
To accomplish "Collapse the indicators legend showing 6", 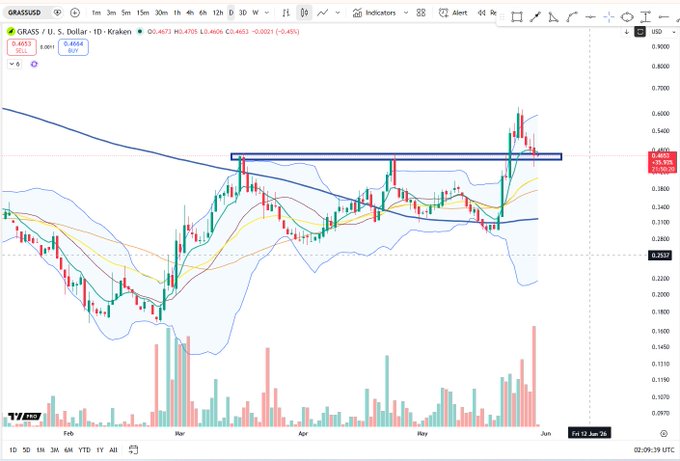I will 14,64.
